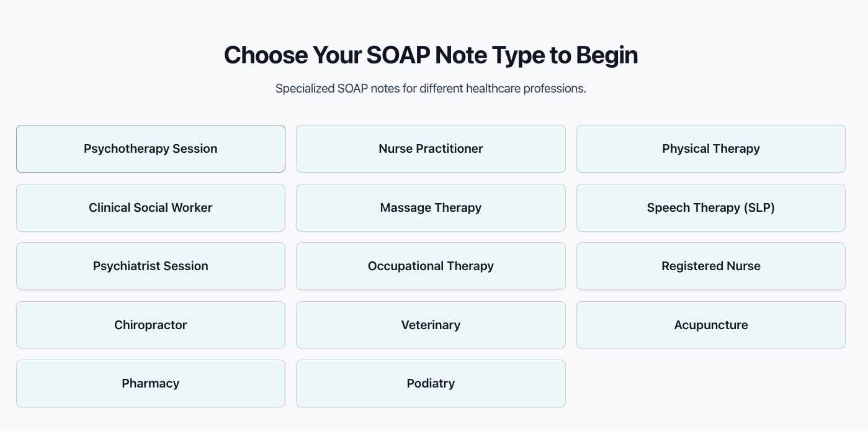Click the word 'Specialized' in the subtitle
Viewport: 868px width, 431px height.
tap(305, 88)
